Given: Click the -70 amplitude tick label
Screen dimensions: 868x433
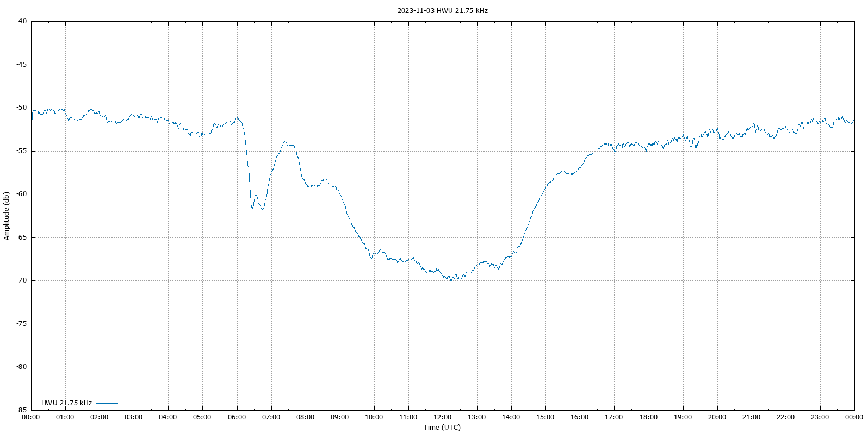Looking at the screenshot, I should tap(21, 280).
